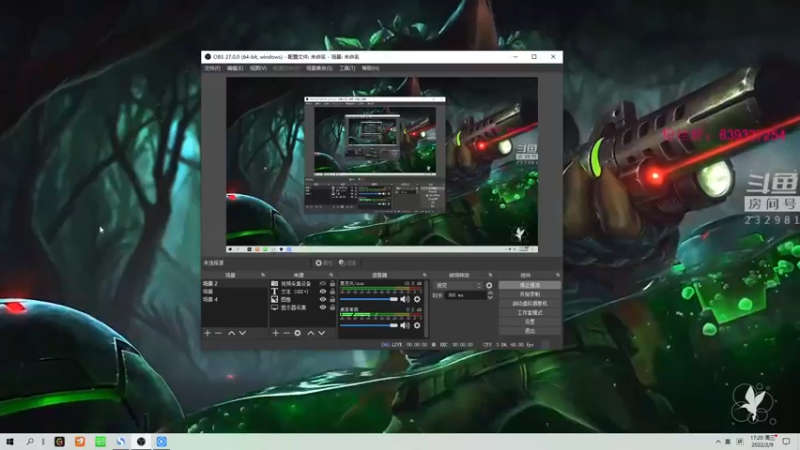Pop out the Scenes dock panel icon

pos(263,275)
